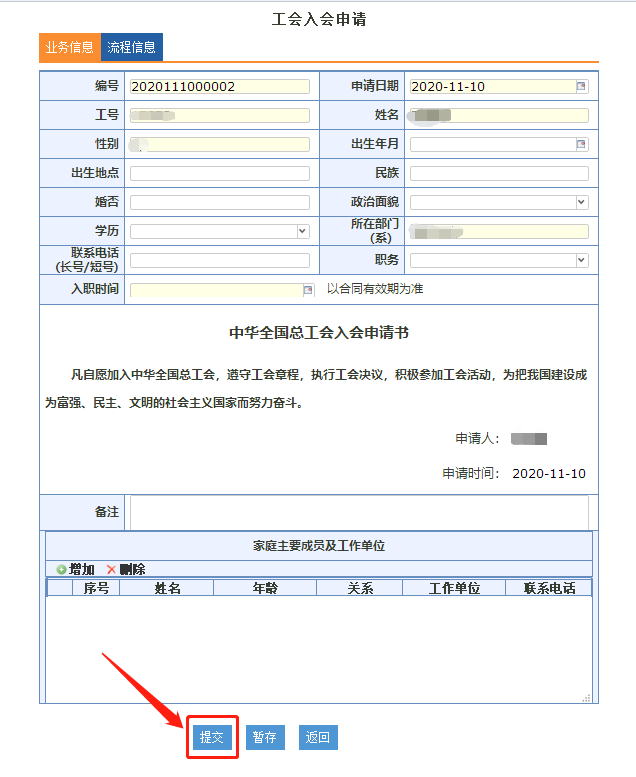636x777 pixels.
Task: Expand the 职务 dropdown
Action: [581, 260]
